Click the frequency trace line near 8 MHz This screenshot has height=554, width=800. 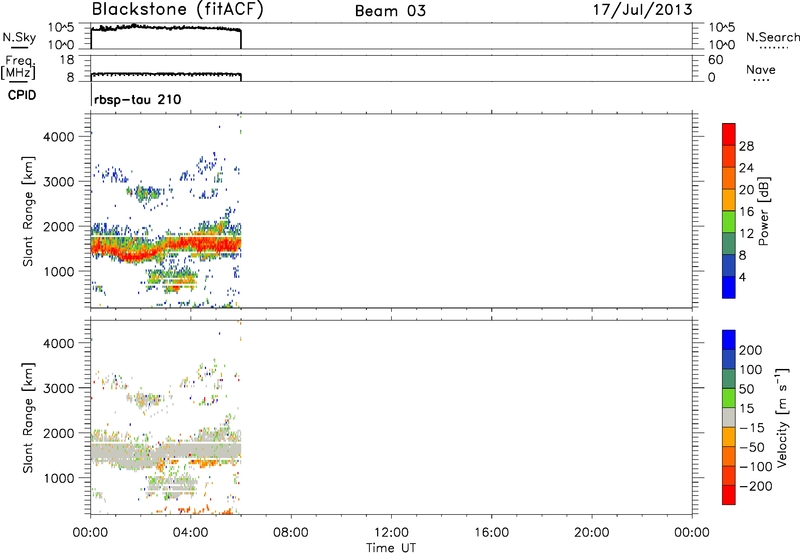[x=166, y=74]
